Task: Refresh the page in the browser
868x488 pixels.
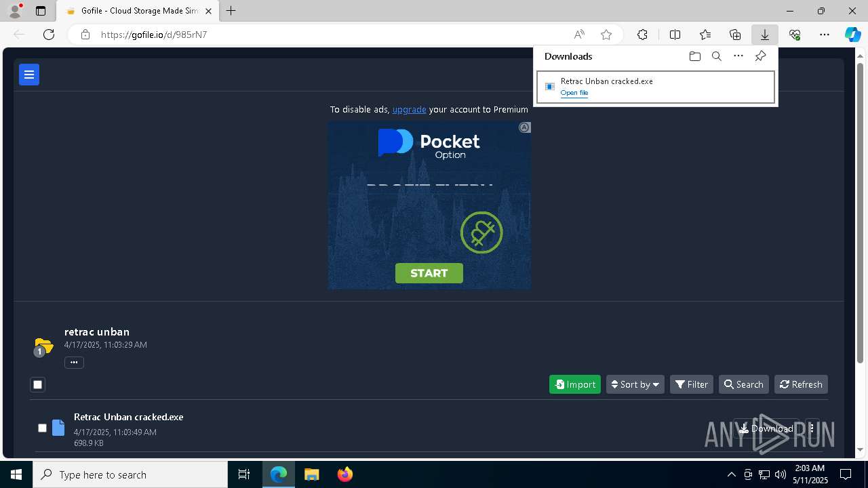Action: click(49, 35)
